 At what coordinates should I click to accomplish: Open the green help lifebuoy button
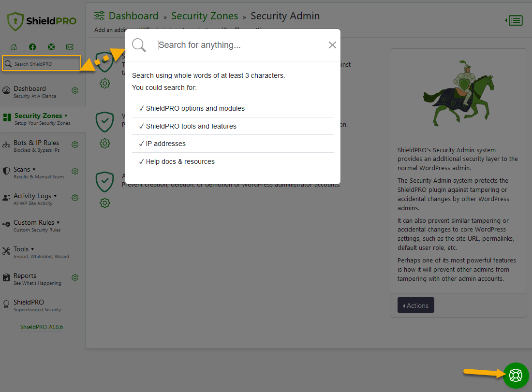click(516, 376)
